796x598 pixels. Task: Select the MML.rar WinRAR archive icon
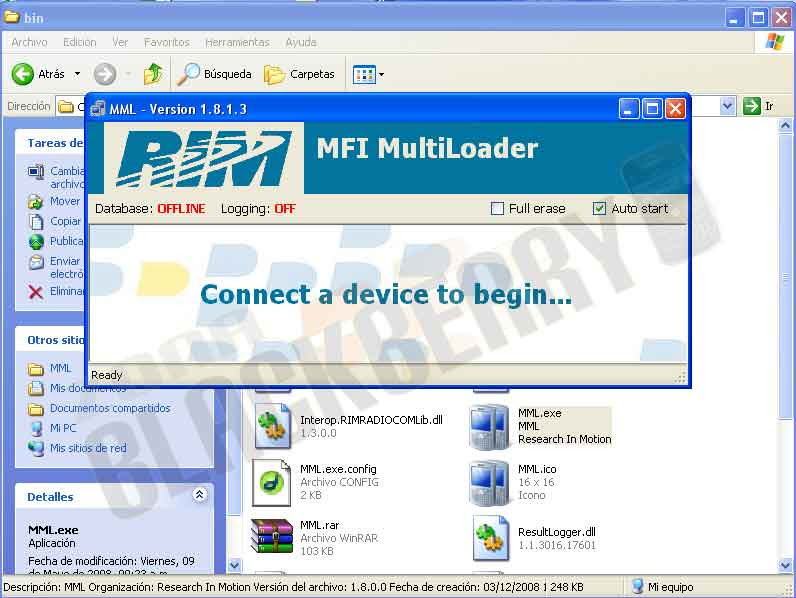[x=272, y=536]
